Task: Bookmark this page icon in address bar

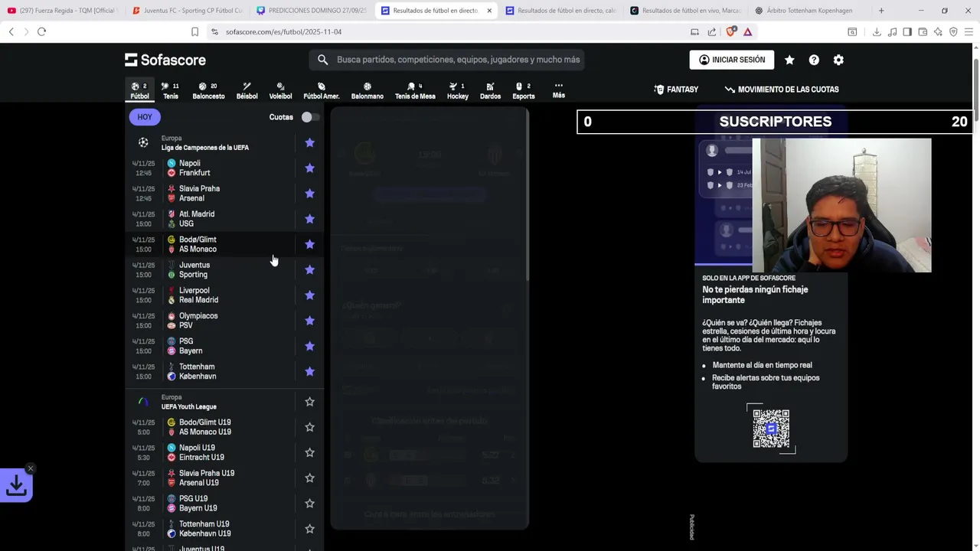Action: pyautogui.click(x=194, y=31)
